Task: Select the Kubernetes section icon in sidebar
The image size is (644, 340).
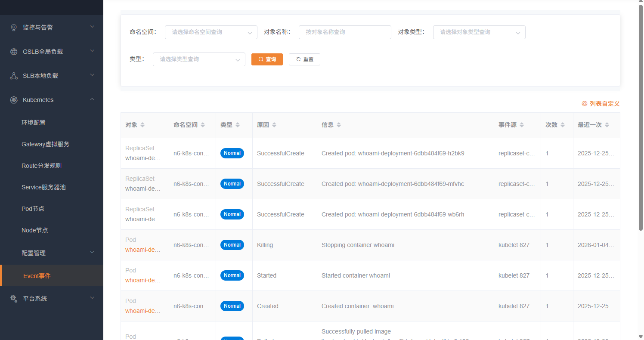Action: 13,99
